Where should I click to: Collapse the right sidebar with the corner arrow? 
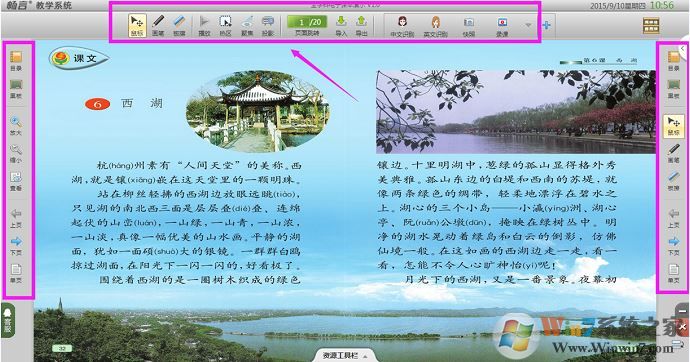[683, 48]
